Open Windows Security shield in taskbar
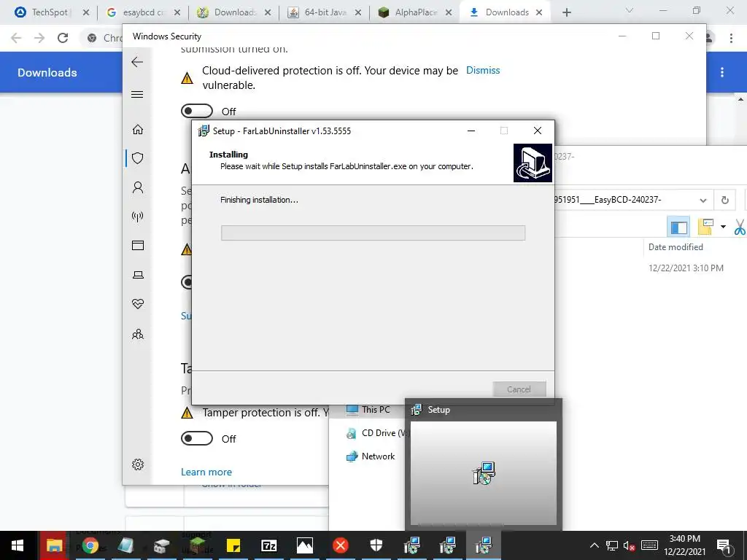 pos(376,545)
